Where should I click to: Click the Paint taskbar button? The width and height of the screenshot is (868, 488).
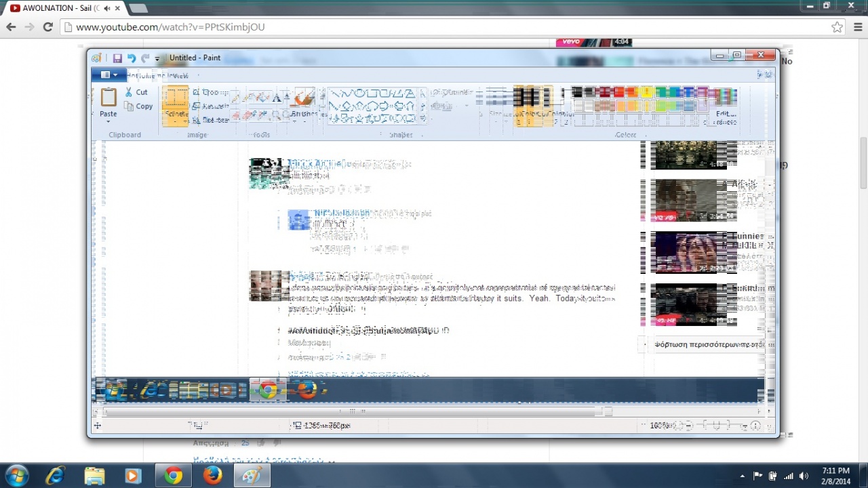click(x=252, y=476)
